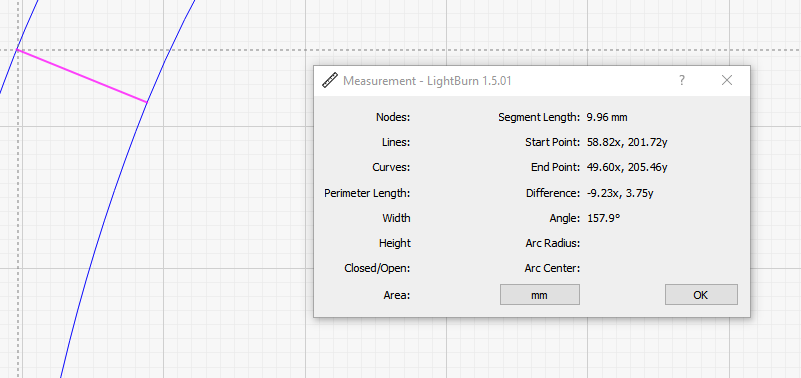Click the Arc Center label
The image size is (801, 378).
click(x=552, y=268)
